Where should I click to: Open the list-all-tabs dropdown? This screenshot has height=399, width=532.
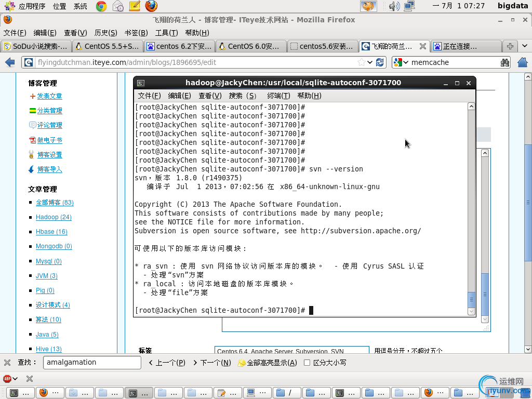click(525, 46)
